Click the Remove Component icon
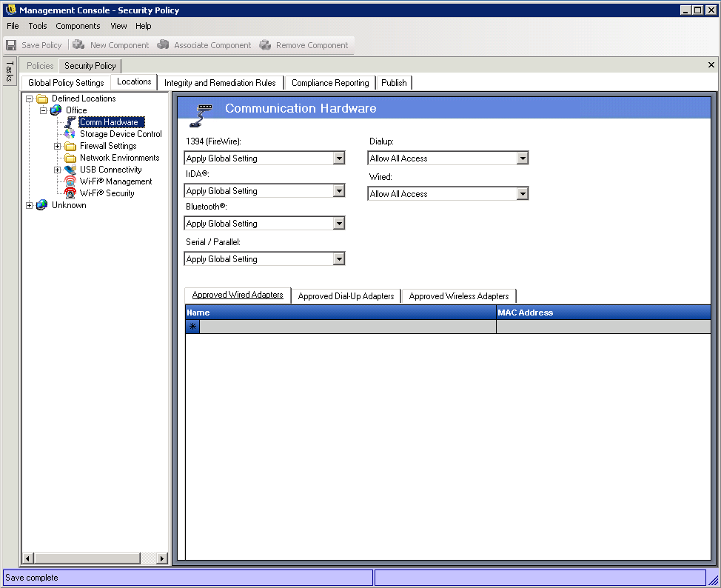 point(265,44)
